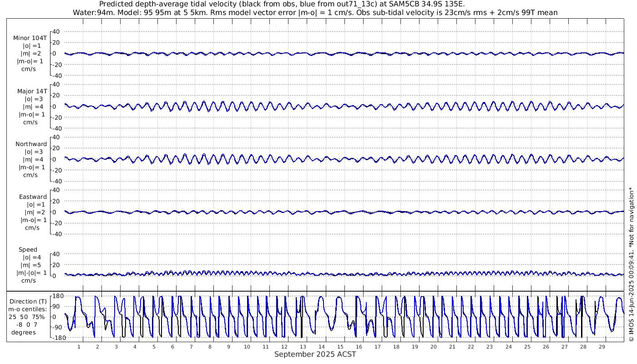Image resolution: width=637 pixels, height=364 pixels.
Task: Click day 7 on the date axis
Action: [x=191, y=347]
